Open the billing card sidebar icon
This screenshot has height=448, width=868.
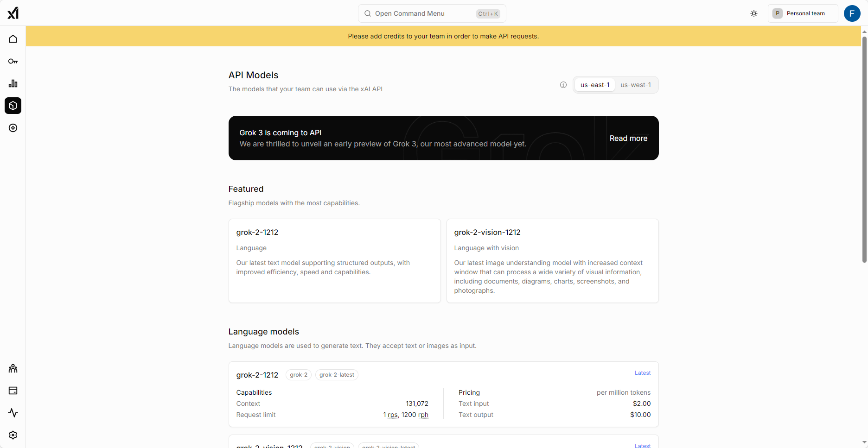[13, 391]
